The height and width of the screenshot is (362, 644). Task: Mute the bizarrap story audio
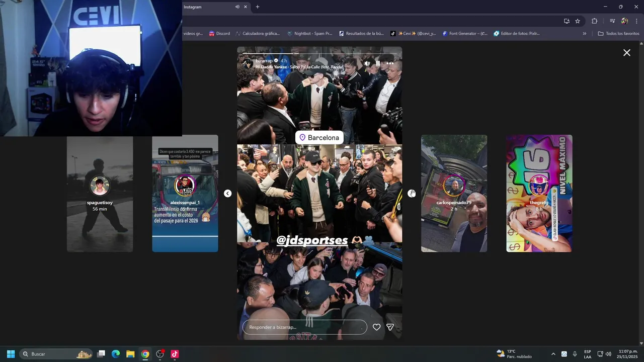click(x=367, y=63)
